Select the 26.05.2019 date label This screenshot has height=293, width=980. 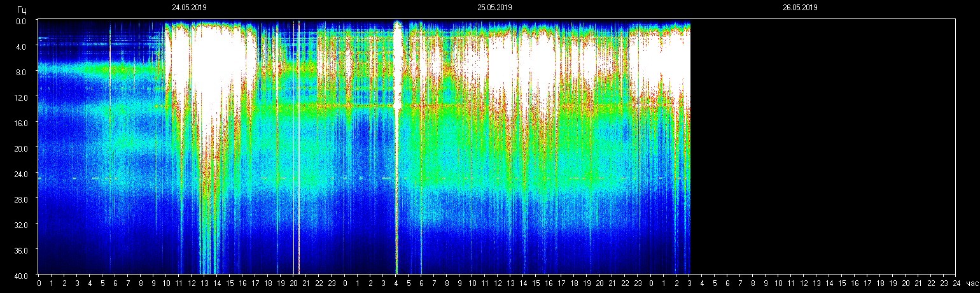800,8
